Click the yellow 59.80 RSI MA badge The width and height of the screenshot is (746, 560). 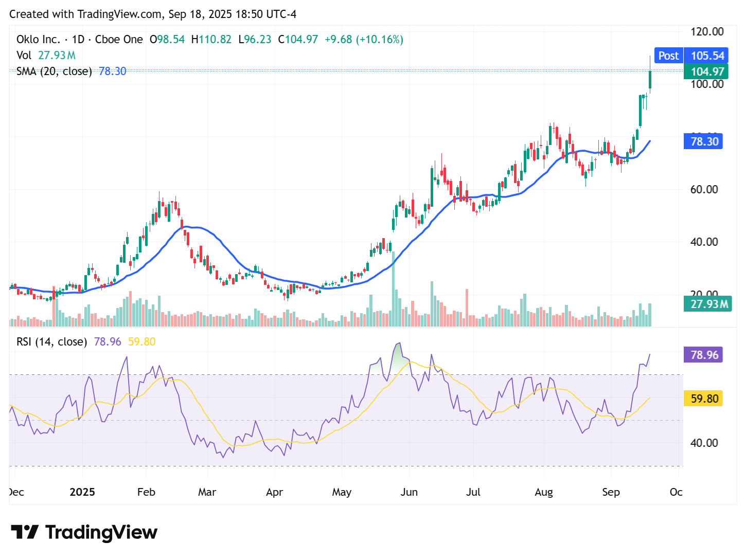[703, 399]
